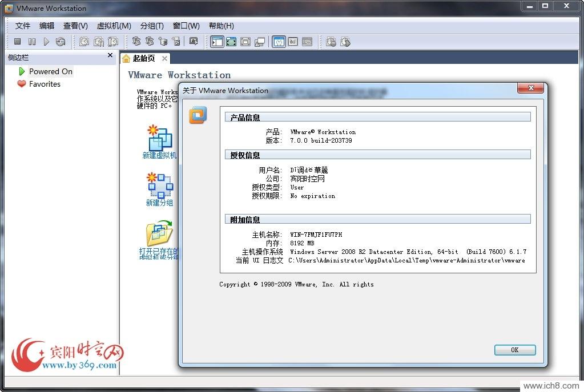584x392 pixels.
Task: Click the UI log file path text
Action: pyautogui.click(x=406, y=261)
